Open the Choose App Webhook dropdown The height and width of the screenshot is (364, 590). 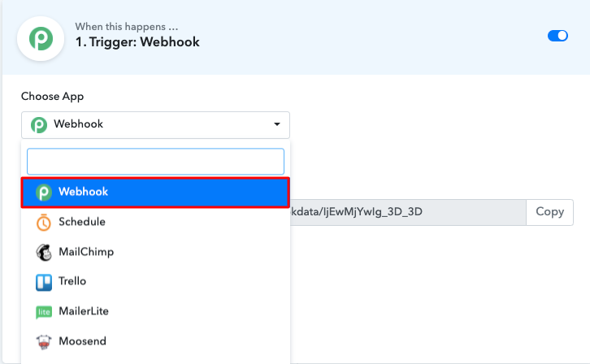155,125
